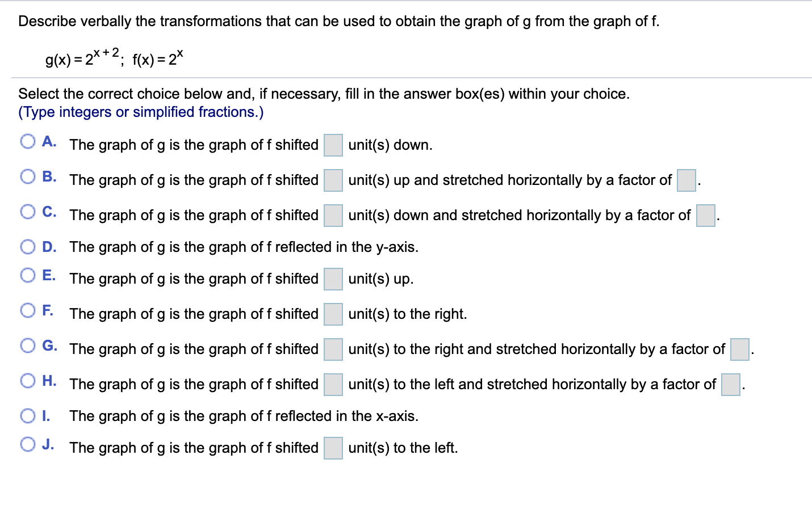This screenshot has height=514, width=812.
Task: Select choice D about y-axis reflection
Action: 27,246
